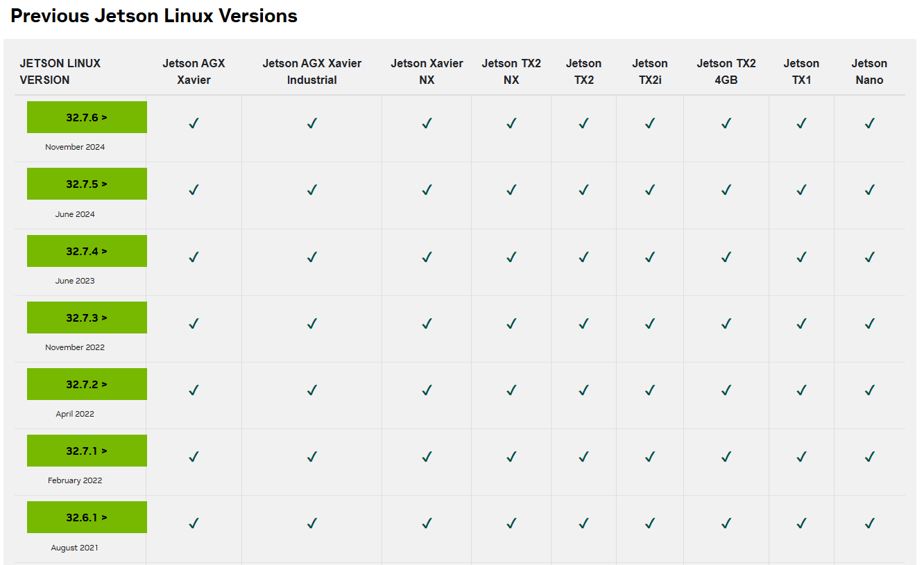Click the February 2022 release date
Viewport: 924px width, 565px height.
click(75, 480)
